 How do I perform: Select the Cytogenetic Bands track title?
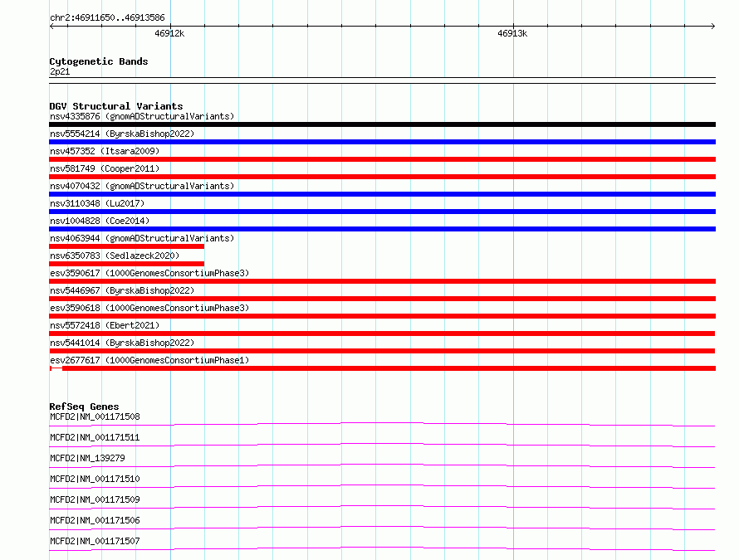99,61
